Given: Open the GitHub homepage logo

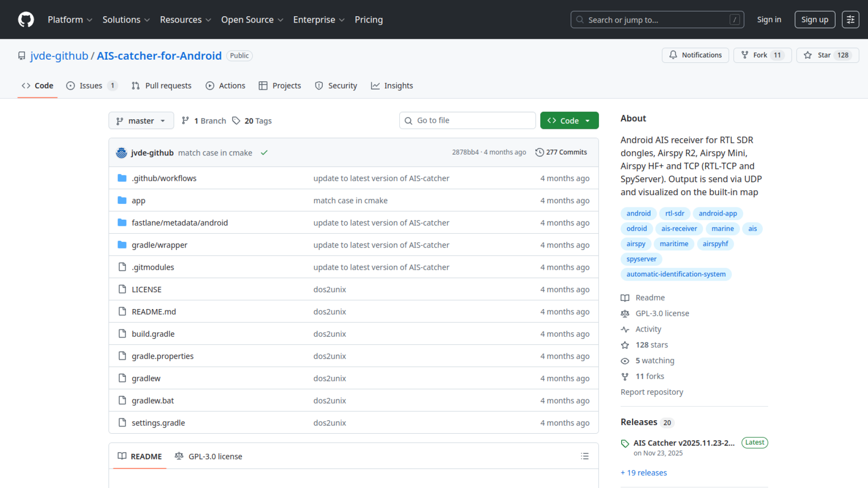Looking at the screenshot, I should 26,19.
